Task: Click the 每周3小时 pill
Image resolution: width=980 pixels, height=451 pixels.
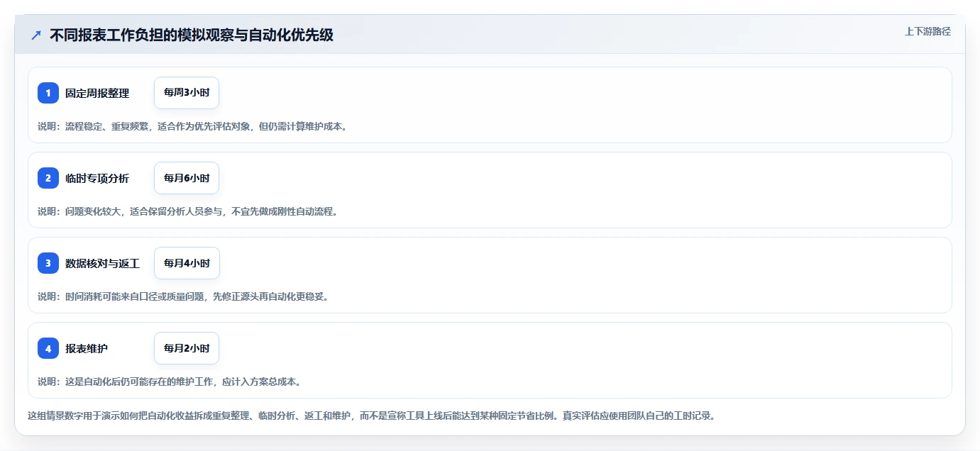Action: coord(187,93)
